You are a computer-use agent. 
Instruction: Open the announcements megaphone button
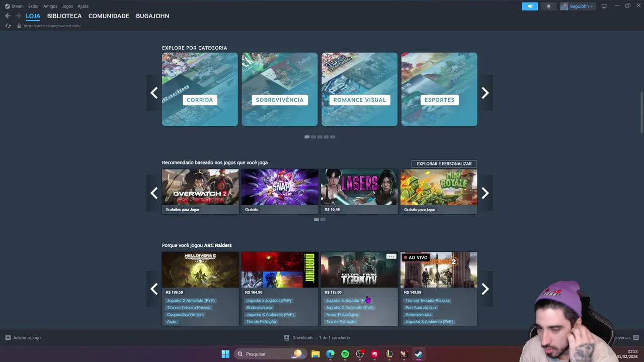530,6
